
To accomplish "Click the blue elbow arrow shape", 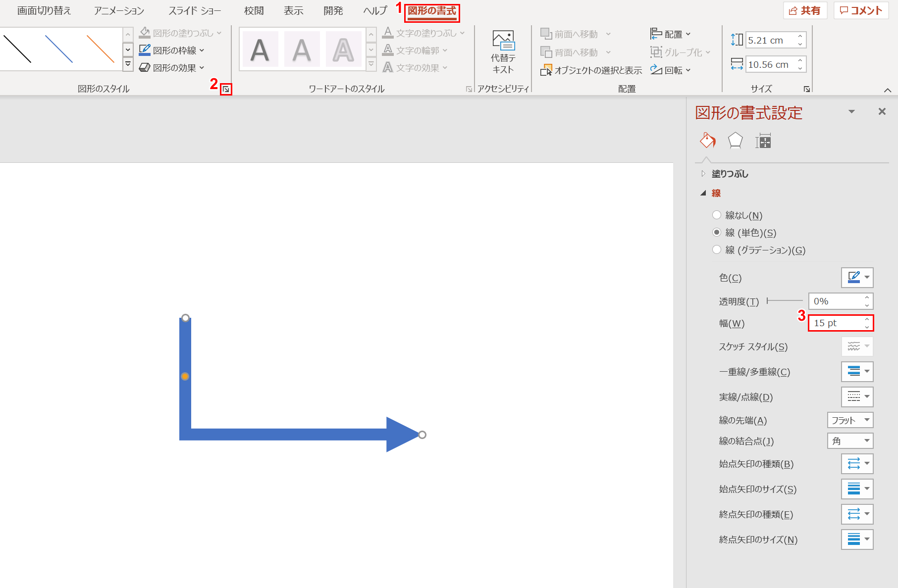I will pyautogui.click(x=287, y=435).
